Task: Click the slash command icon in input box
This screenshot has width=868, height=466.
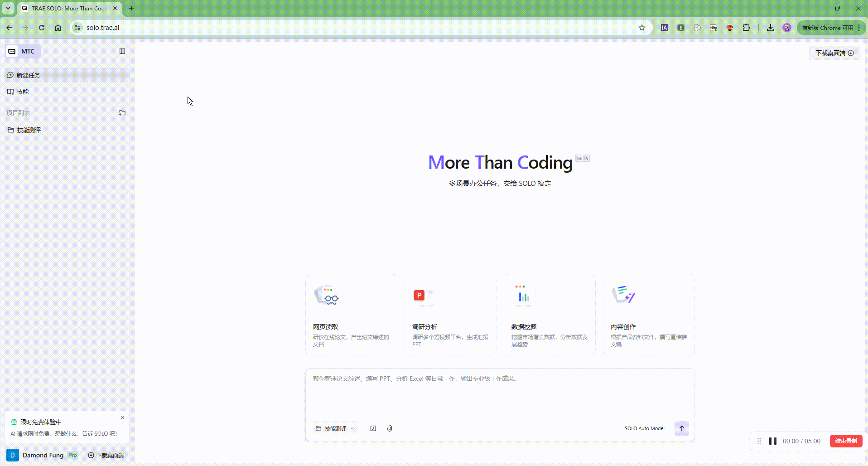Action: [373, 428]
